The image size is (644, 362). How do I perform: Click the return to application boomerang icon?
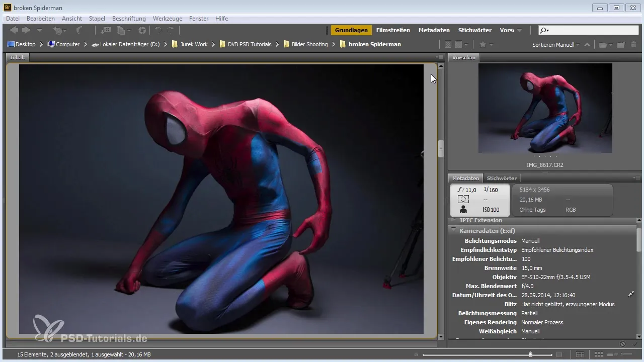pos(79,31)
